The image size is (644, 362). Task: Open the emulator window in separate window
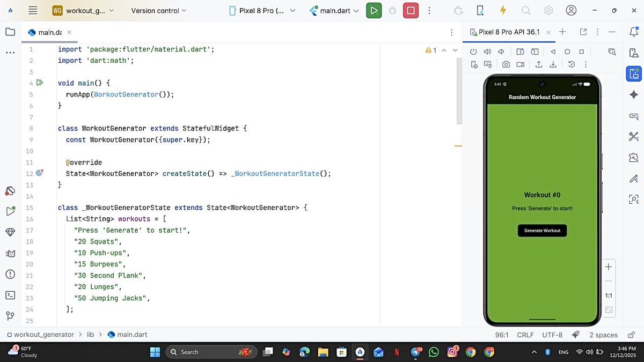point(583,32)
